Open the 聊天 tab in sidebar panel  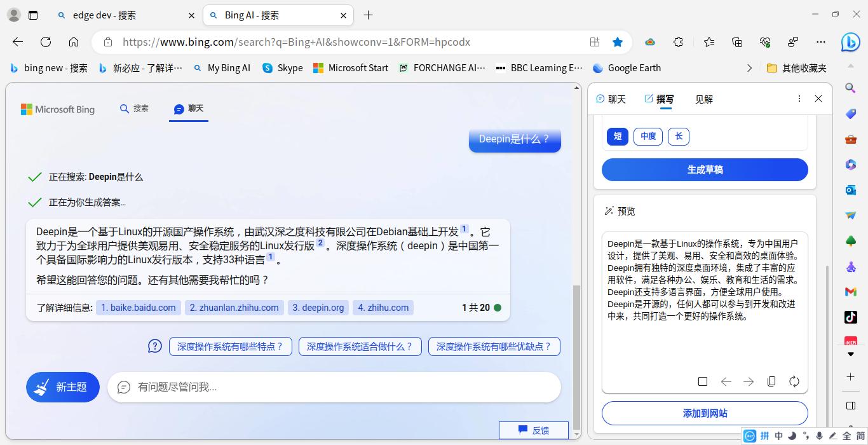611,99
